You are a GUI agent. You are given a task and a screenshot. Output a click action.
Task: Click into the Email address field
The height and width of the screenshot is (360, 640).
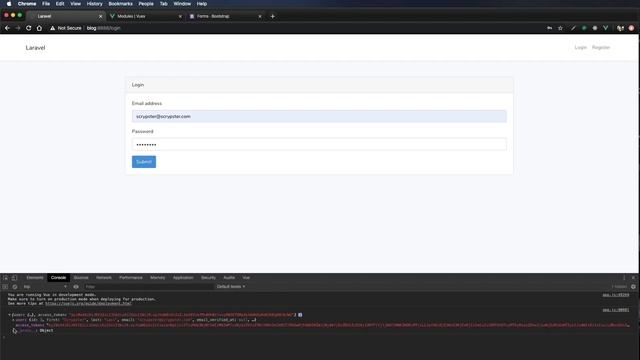[319, 116]
